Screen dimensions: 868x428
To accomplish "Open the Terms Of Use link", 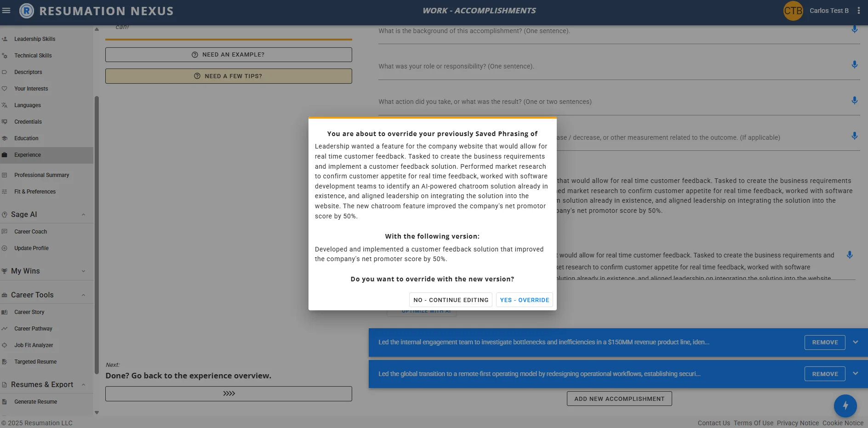I will (754, 423).
